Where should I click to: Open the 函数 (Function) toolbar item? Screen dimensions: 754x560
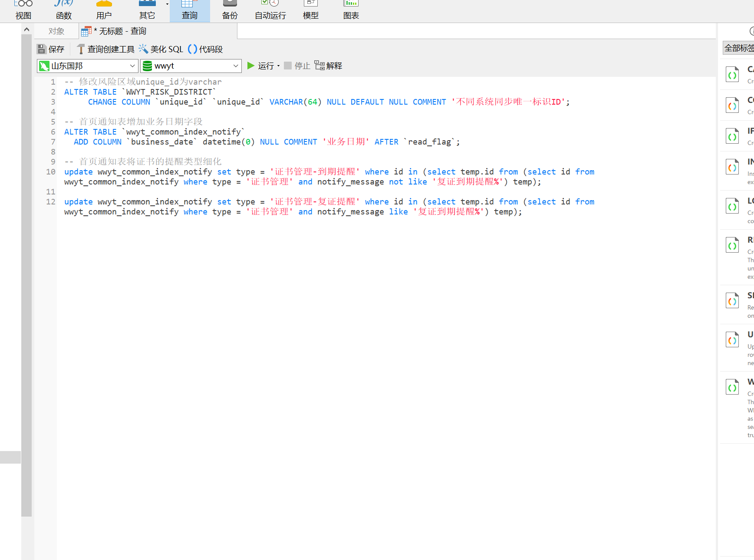64,11
